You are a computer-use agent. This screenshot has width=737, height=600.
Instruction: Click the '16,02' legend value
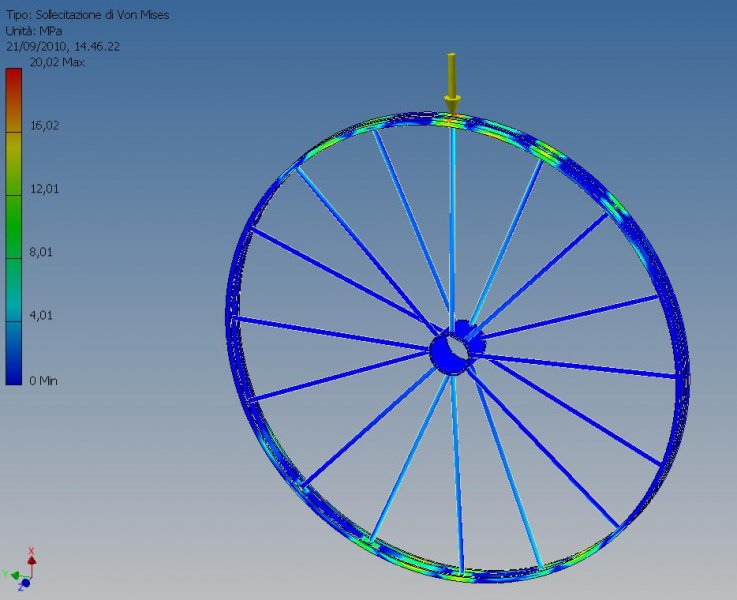[44, 125]
